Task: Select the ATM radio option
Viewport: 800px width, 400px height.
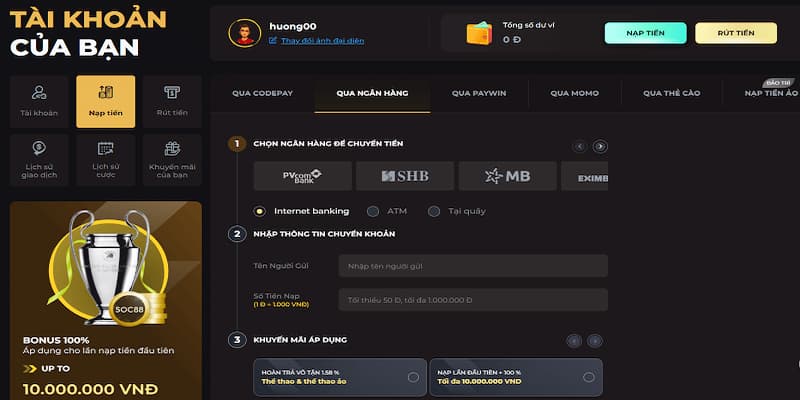Action: (x=373, y=211)
